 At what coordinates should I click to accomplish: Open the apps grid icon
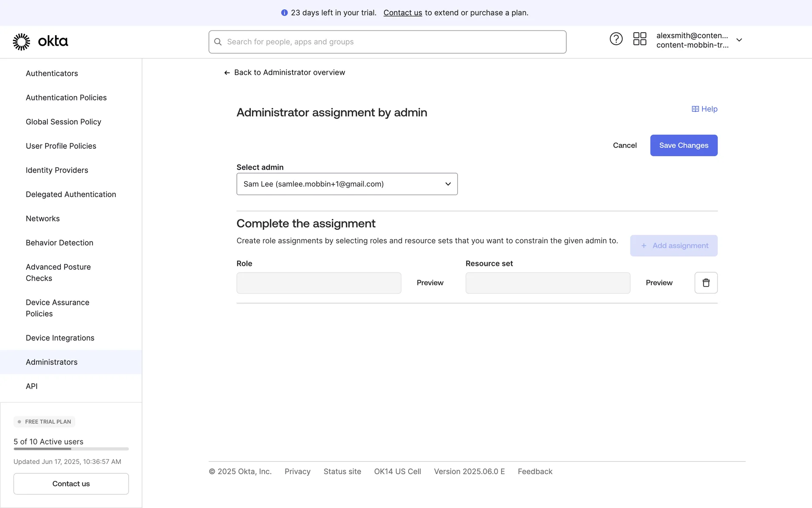click(x=639, y=39)
